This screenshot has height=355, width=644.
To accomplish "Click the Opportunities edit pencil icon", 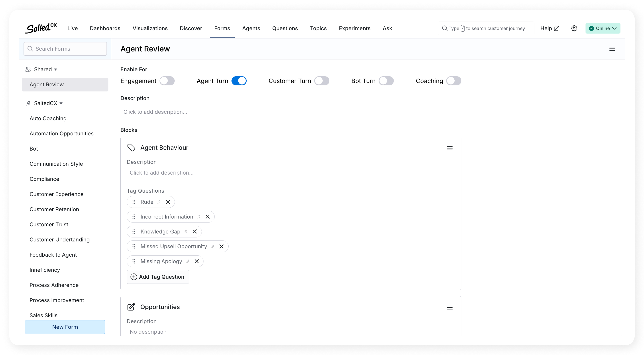I will pos(131,307).
